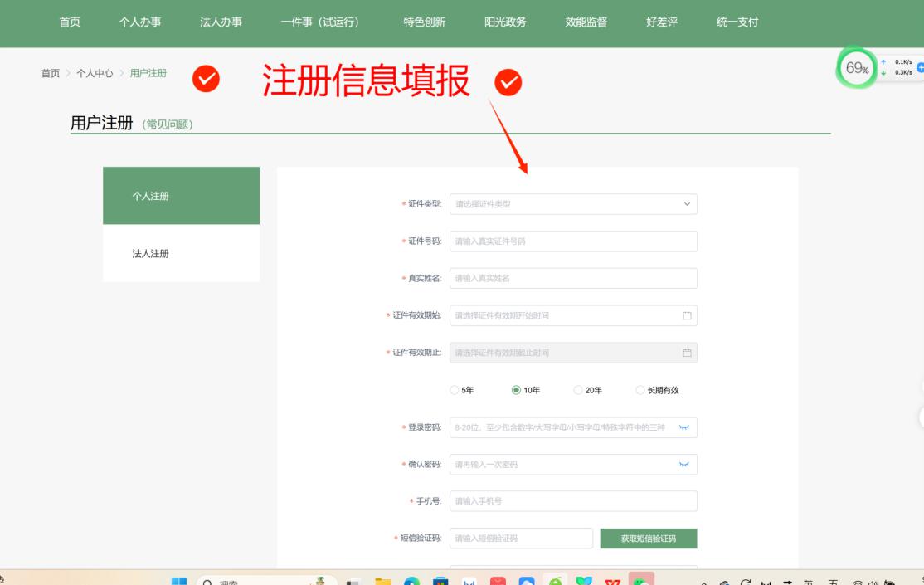The image size is (924, 585).
Task: Click the 证件号码 input field
Action: 573,241
